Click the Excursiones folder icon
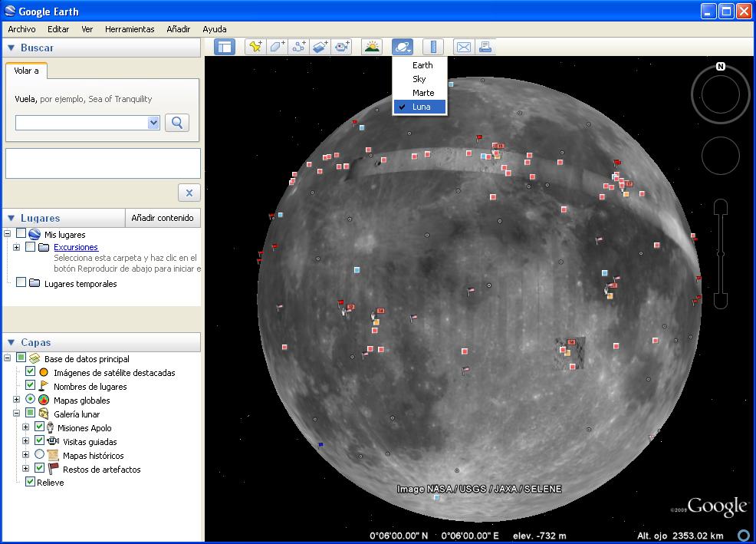This screenshot has width=756, height=544. [44, 247]
